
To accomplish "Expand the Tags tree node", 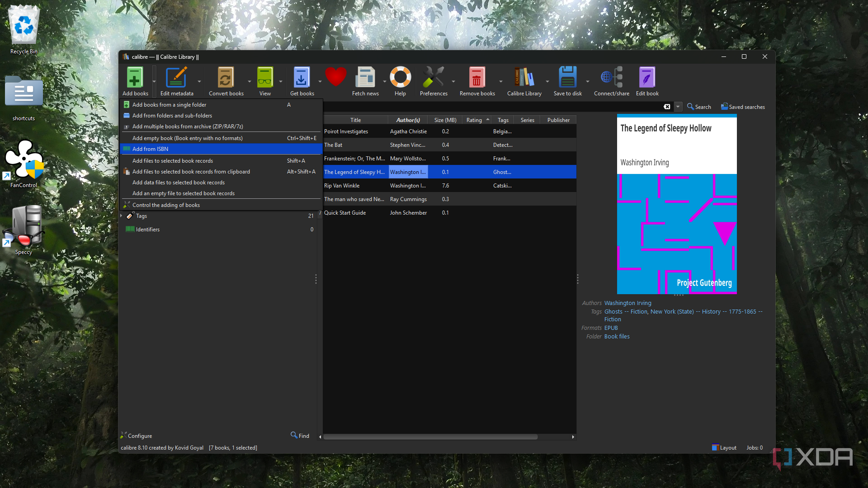I will [x=121, y=216].
